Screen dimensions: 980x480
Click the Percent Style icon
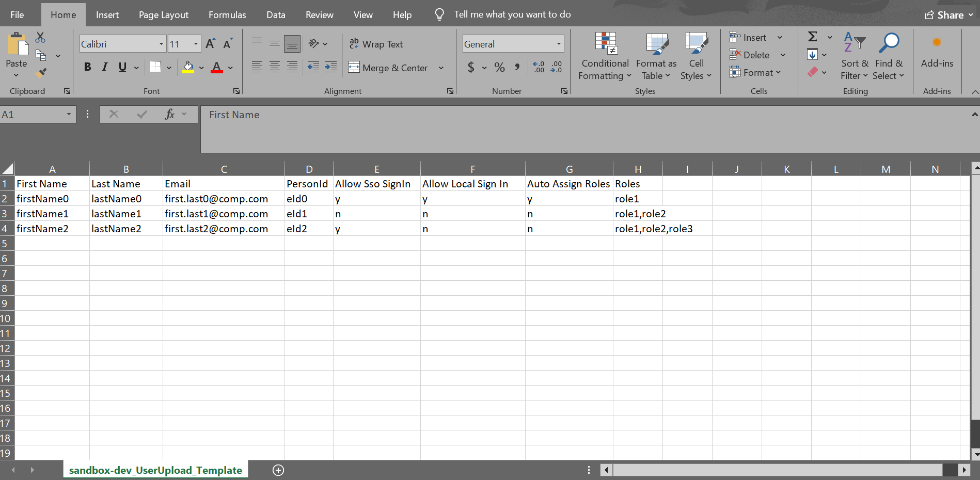pos(499,67)
